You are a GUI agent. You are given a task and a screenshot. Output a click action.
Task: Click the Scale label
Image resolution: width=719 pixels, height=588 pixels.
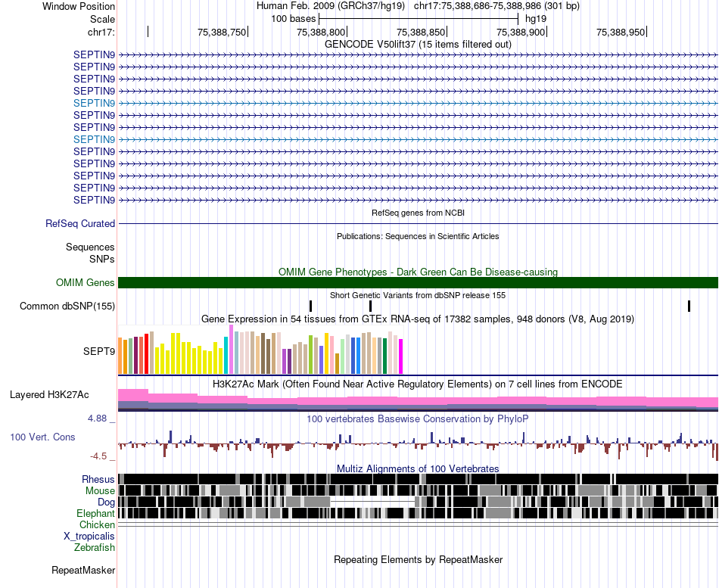[x=102, y=19]
